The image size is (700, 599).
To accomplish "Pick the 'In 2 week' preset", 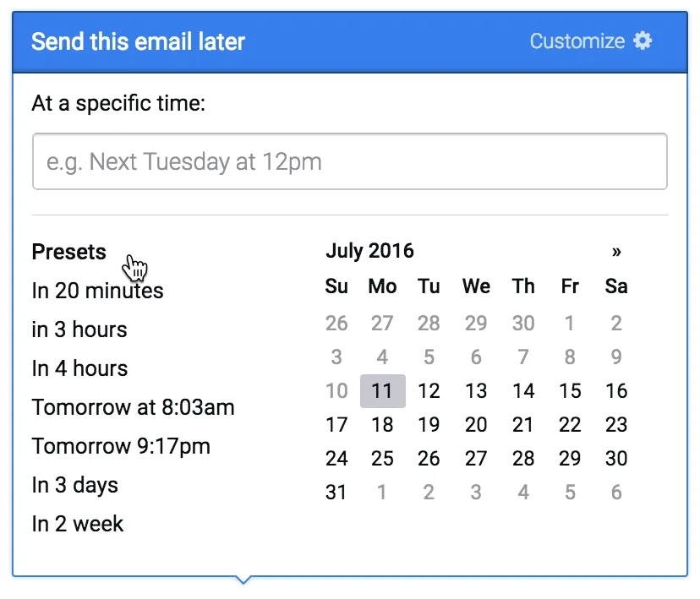I will tap(78, 524).
